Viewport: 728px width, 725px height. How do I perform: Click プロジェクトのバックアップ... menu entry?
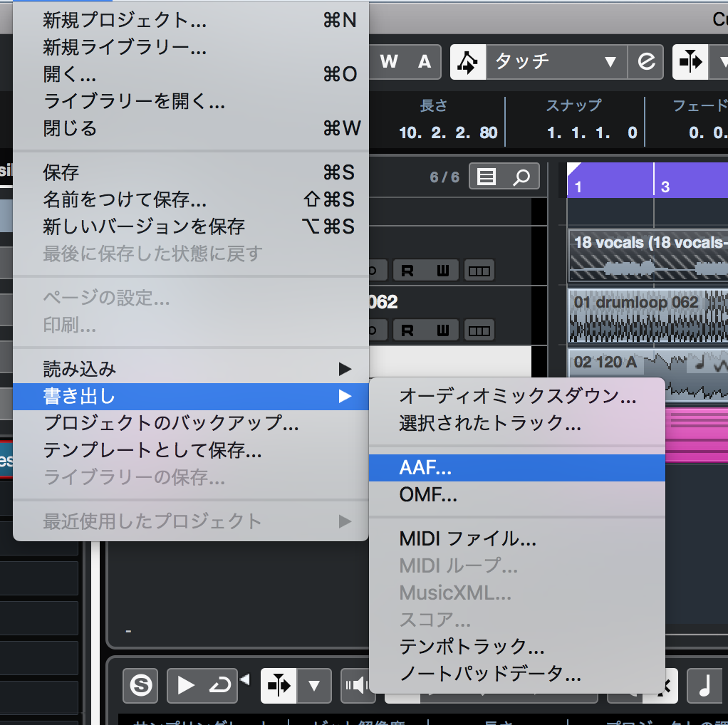[171, 423]
